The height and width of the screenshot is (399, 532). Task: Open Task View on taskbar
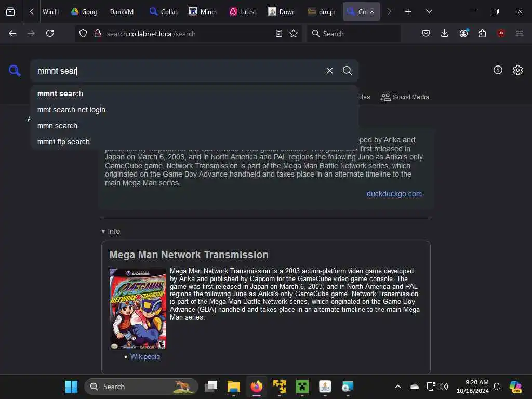pos(211,387)
